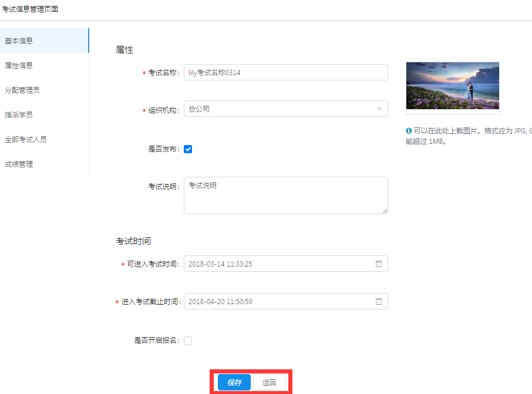Open the 基本信息 tab in sidebar
The height and width of the screenshot is (394, 532).
point(19,41)
